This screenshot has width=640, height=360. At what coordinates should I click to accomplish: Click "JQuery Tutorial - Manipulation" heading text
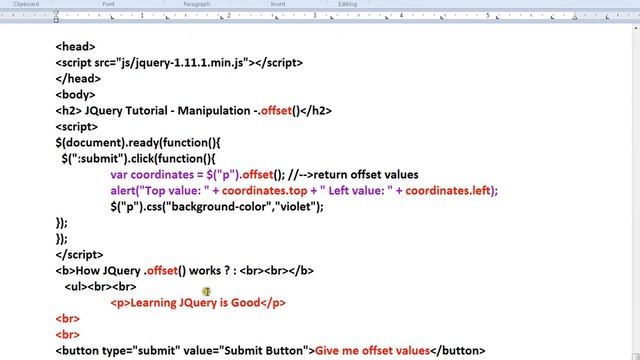tap(167, 111)
